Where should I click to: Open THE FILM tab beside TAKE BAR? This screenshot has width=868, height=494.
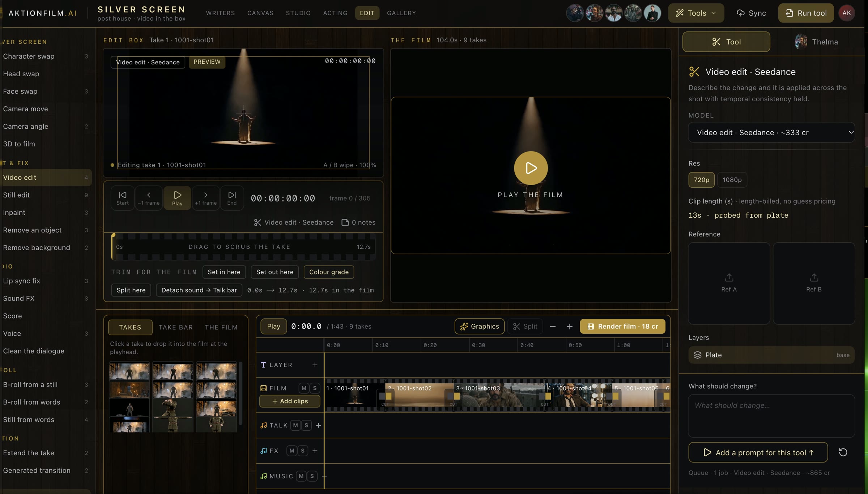pos(221,327)
